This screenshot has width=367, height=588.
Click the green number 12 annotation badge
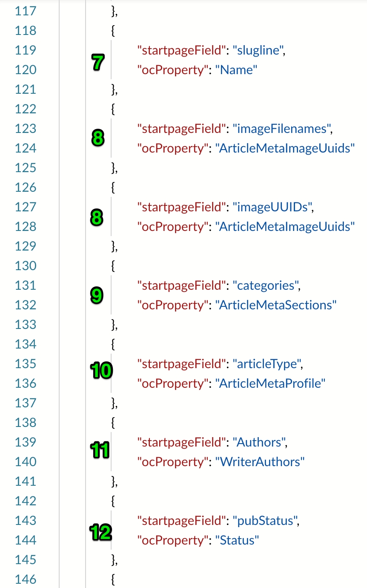100,532
